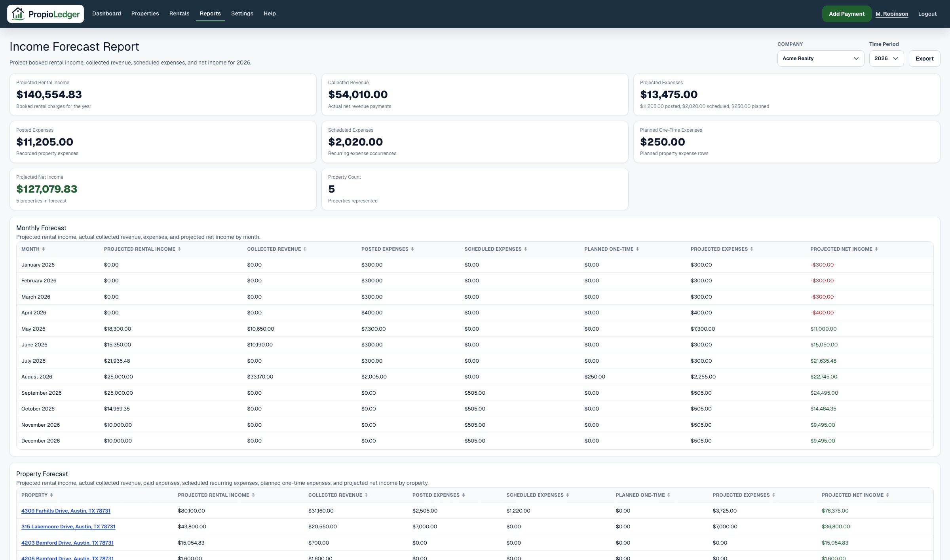The height and width of the screenshot is (560, 950).
Task: Click the August 2026 row label
Action: coord(37,377)
